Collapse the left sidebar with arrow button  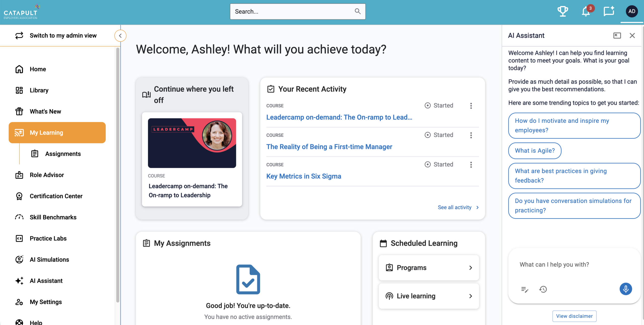pos(120,36)
